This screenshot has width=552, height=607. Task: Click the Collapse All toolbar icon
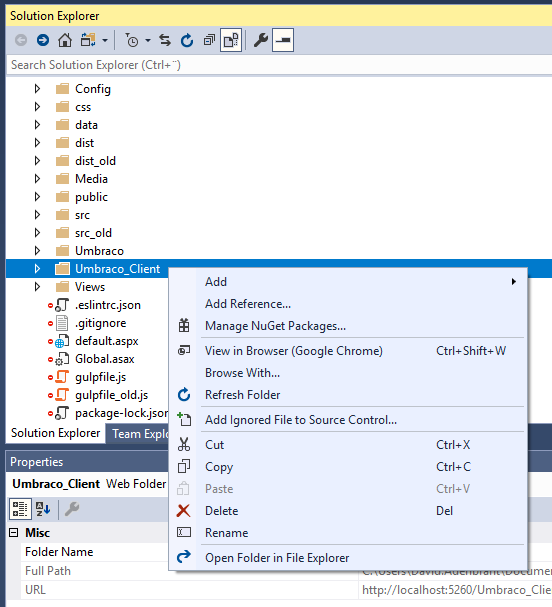point(209,40)
